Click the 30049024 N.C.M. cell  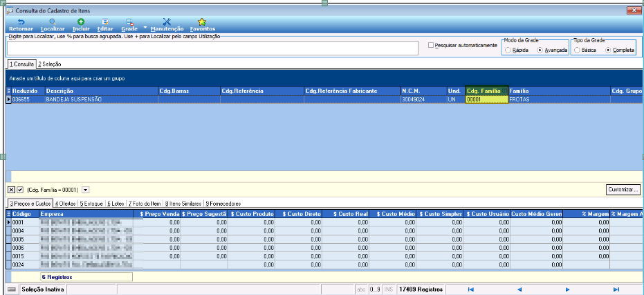click(423, 99)
